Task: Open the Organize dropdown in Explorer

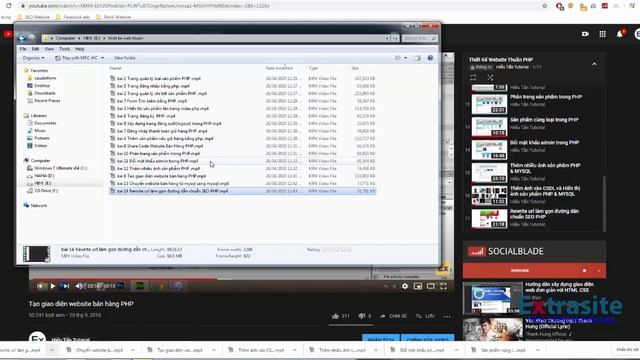Action: 33,58
